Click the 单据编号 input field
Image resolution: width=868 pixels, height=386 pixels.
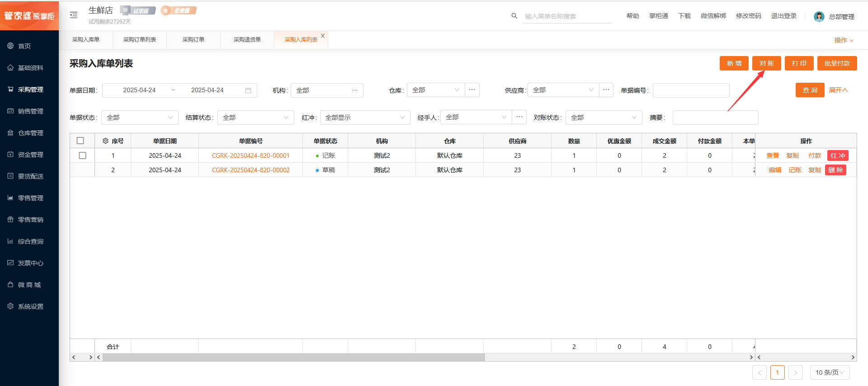[x=691, y=90]
